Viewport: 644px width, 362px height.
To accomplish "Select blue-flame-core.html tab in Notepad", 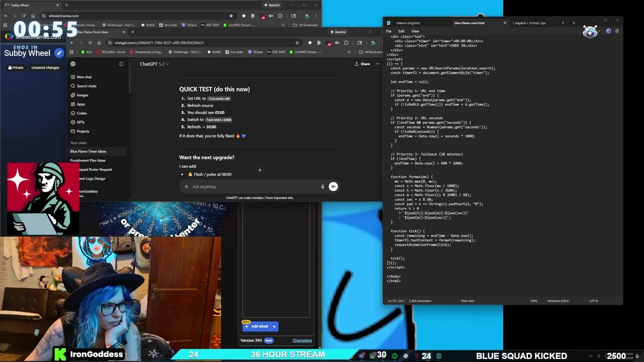I will coord(469,23).
